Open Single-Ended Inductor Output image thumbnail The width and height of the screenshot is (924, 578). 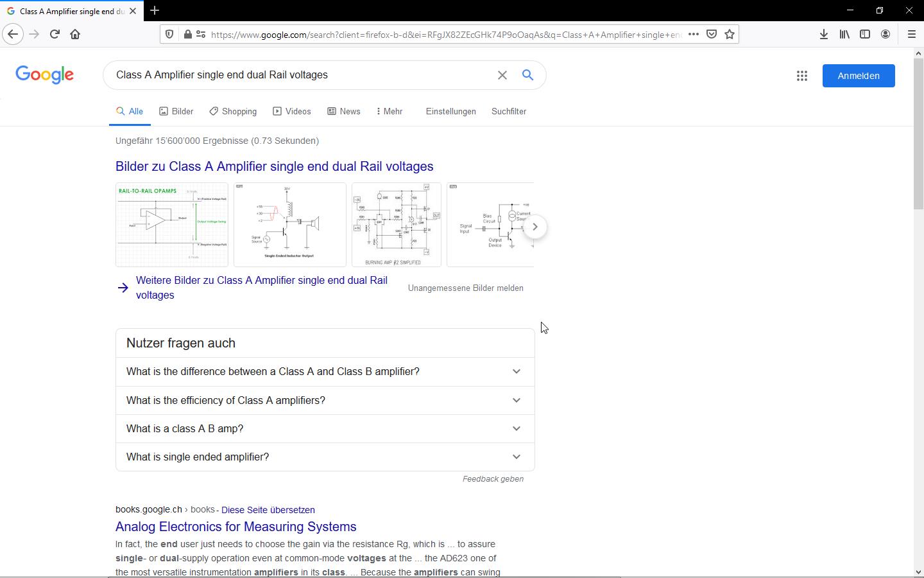[290, 225]
